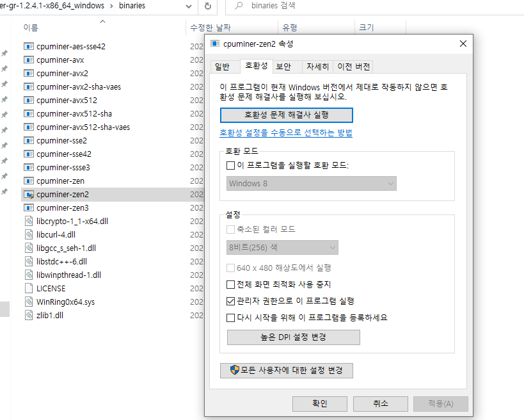Screen dimensions: 524x420
Task: Enable the 호환 모드 compatibility mode checkbox
Action: [x=230, y=166]
